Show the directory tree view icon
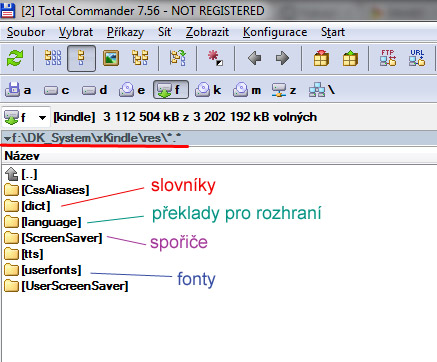437x362 pixels. tap(140, 58)
